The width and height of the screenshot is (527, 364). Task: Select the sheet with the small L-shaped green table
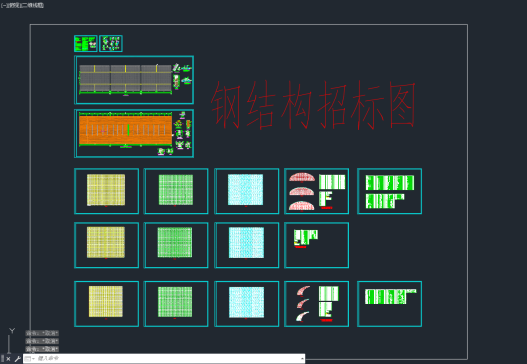[x=317, y=245]
